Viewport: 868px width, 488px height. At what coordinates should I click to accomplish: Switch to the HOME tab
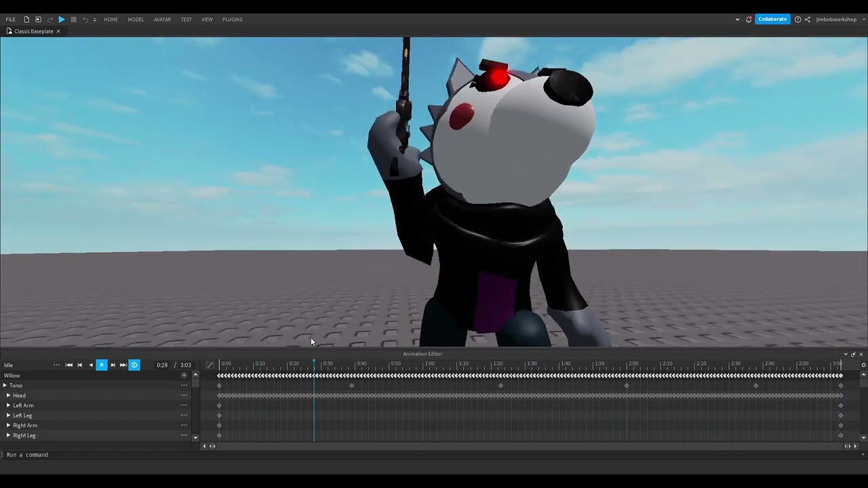point(111,20)
